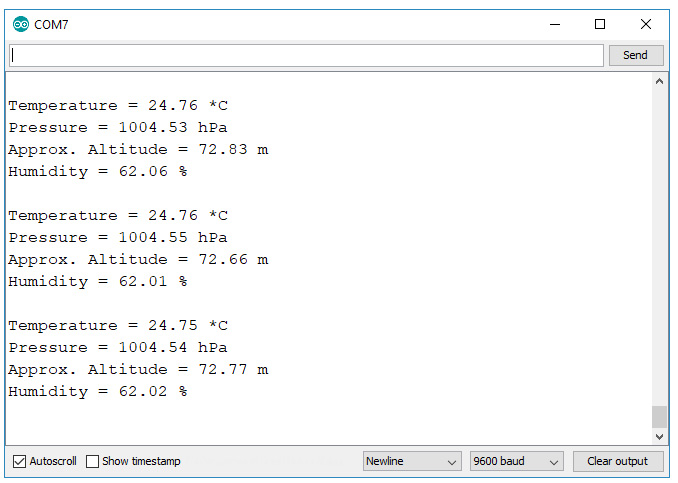Click the Clear output button

pos(617,462)
